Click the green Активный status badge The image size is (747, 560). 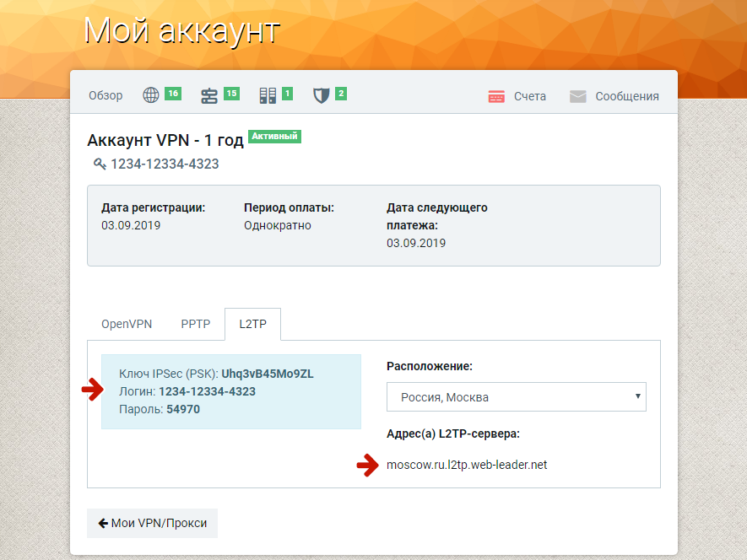coord(274,136)
